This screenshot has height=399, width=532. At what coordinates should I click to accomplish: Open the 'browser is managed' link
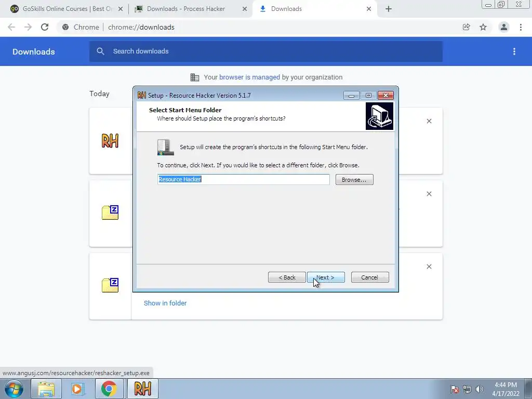(249, 77)
